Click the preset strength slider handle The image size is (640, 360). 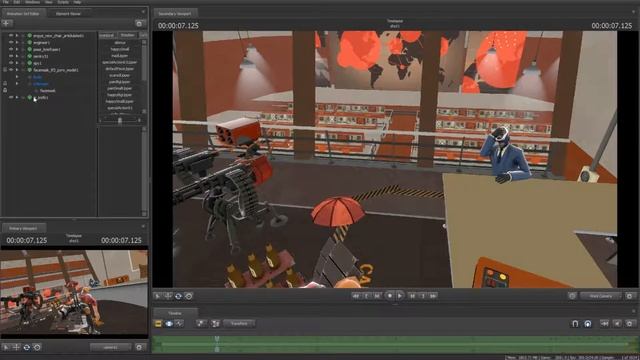[x=120, y=120]
